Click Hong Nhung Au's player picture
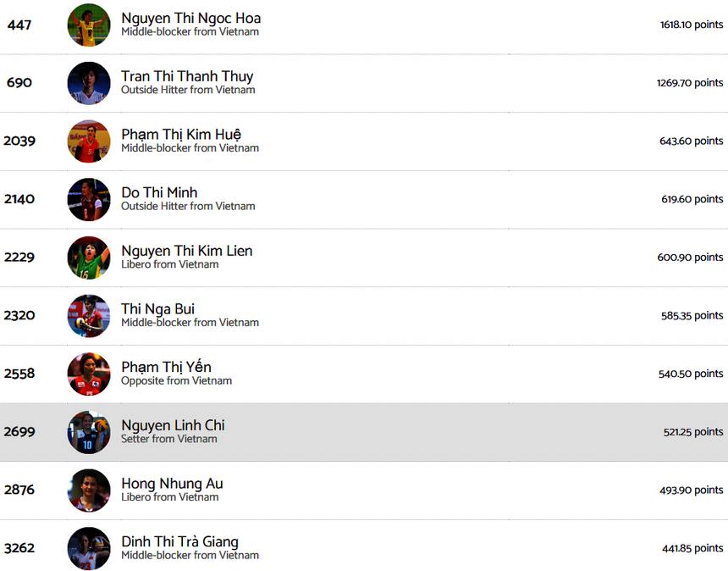This screenshot has height=571, width=728. click(89, 491)
